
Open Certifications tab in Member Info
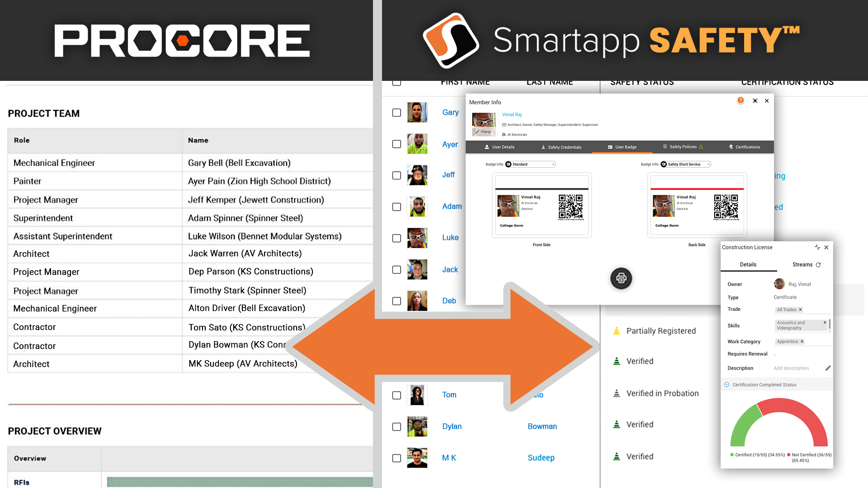745,146
